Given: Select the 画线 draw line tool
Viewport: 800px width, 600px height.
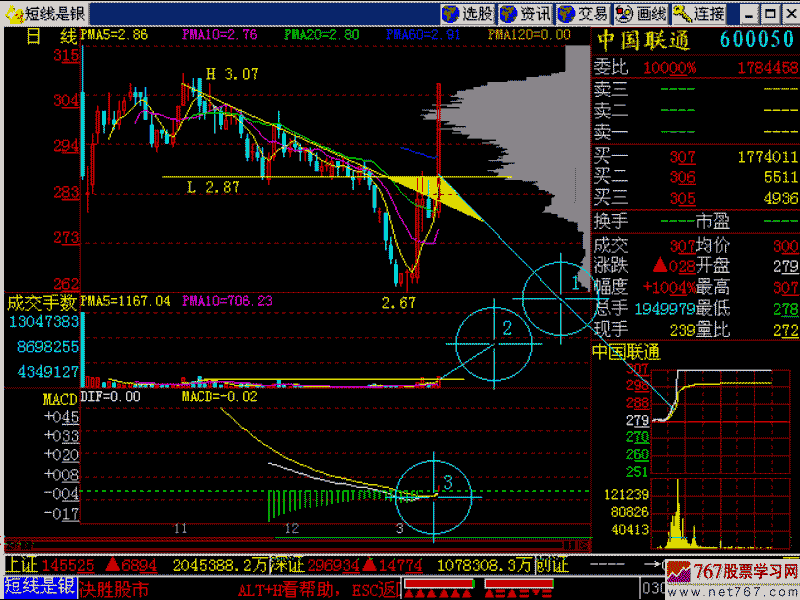Looking at the screenshot, I should 641,14.
